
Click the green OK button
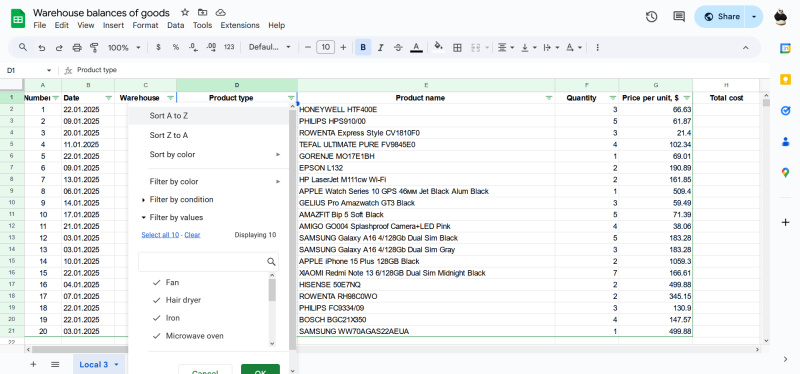[x=260, y=371]
